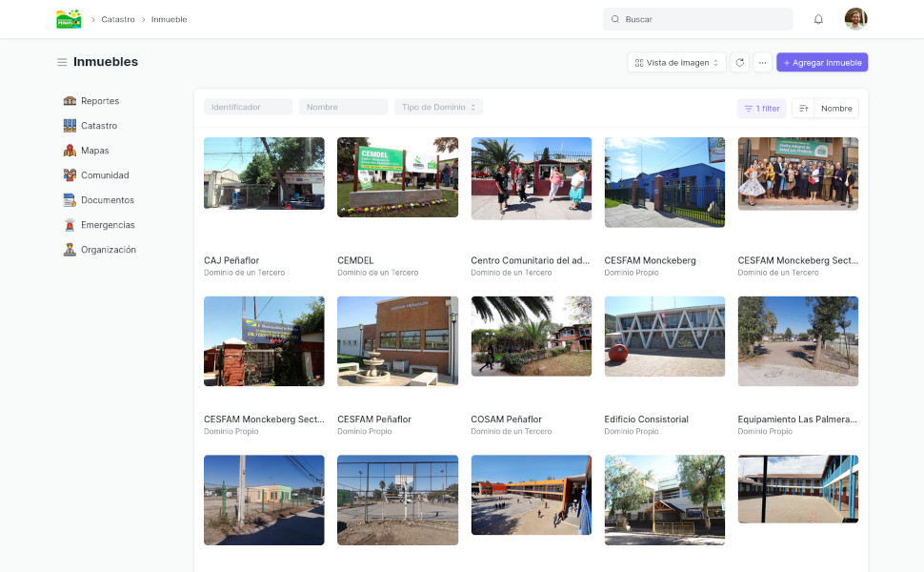Image resolution: width=924 pixels, height=572 pixels.
Task: Open the Emergencias siren icon
Action: click(x=70, y=225)
